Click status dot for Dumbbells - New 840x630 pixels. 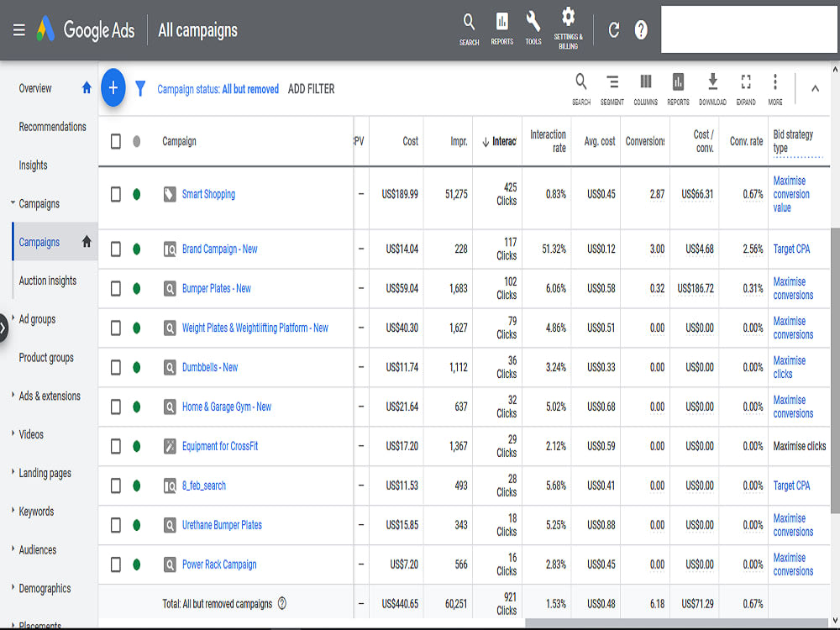137,367
